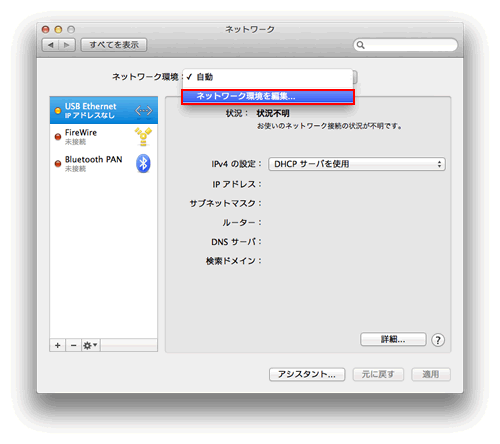This screenshot has width=500, height=444.
Task: Click the サブネットマスク label
Action: 226,203
